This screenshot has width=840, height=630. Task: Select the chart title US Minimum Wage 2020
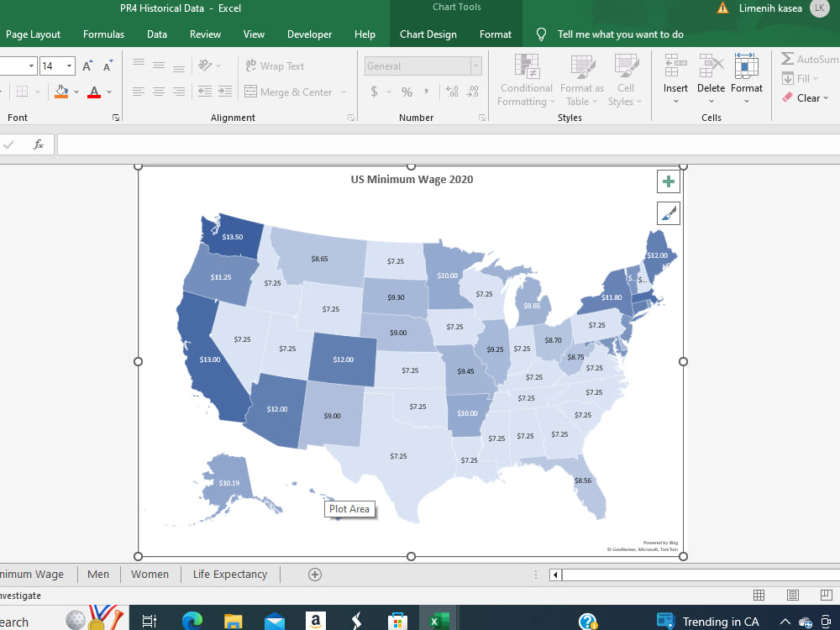[x=412, y=180]
